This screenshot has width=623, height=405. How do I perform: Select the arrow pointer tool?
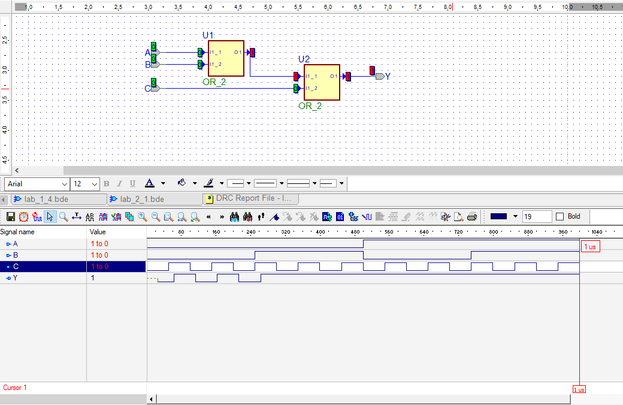(x=50, y=216)
